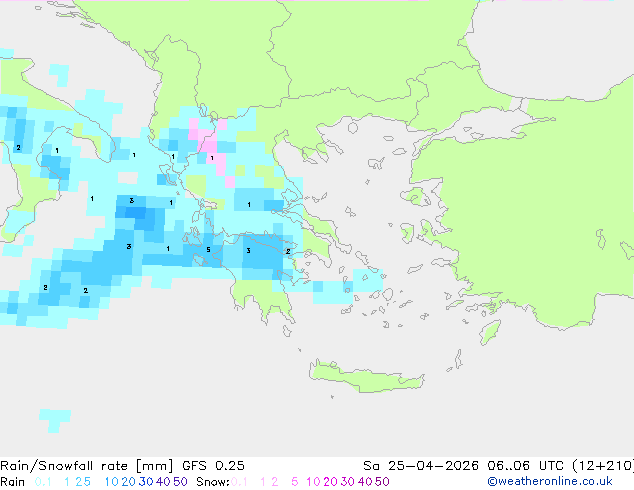Select the rain legend value 0.1

(x=42, y=482)
